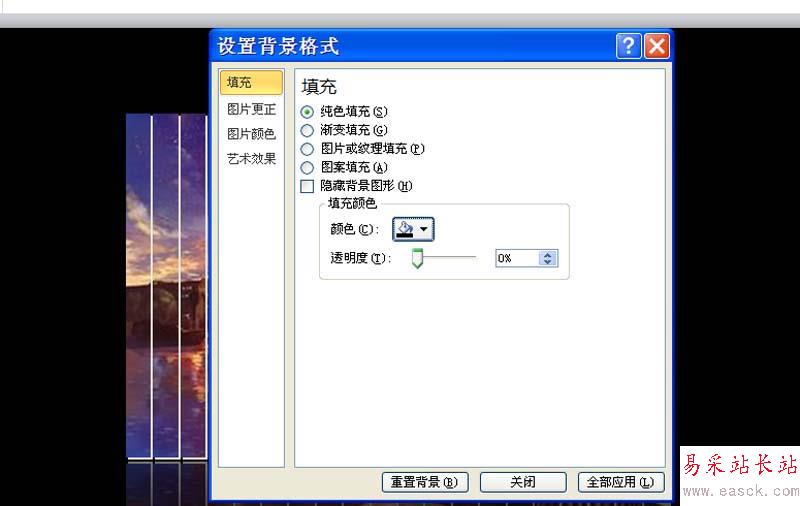Click the dialog help question mark icon
This screenshot has width=800, height=506.
click(629, 46)
